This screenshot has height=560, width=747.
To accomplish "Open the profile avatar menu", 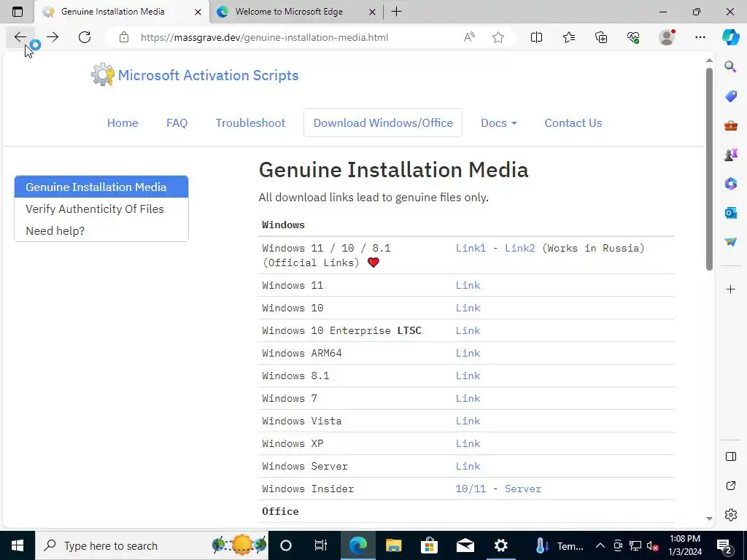I will pos(667,37).
